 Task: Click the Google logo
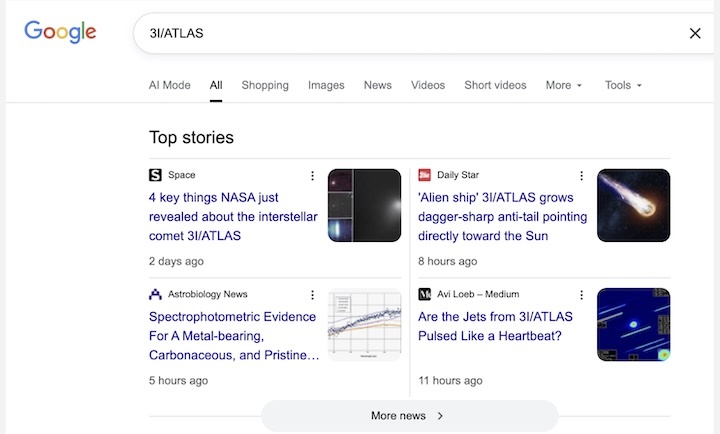pyautogui.click(x=60, y=32)
